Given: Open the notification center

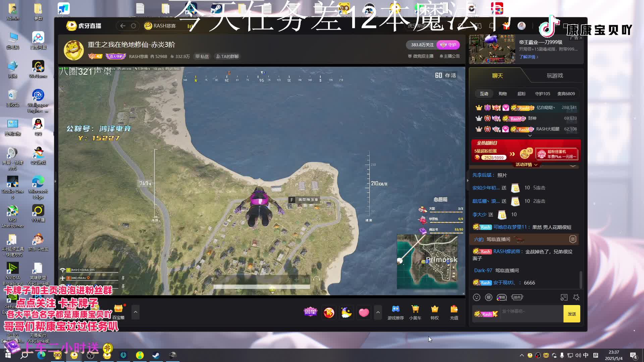Looking at the screenshot, I should click(633, 356).
